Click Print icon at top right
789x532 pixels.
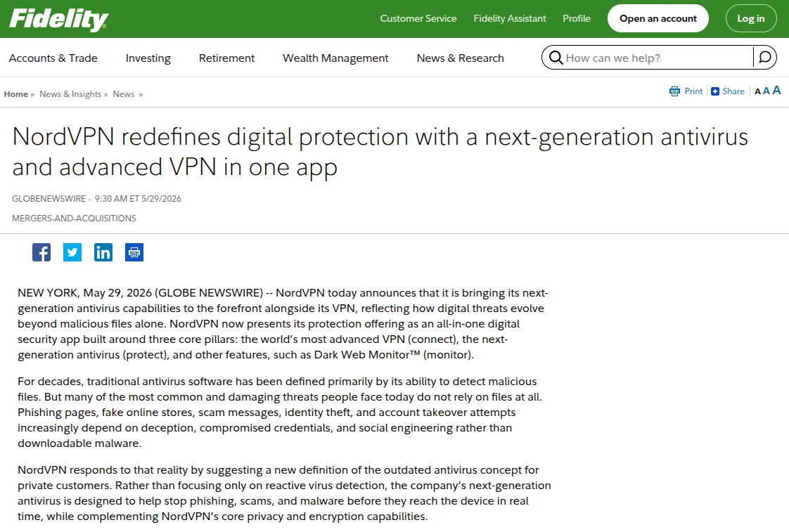tap(674, 91)
